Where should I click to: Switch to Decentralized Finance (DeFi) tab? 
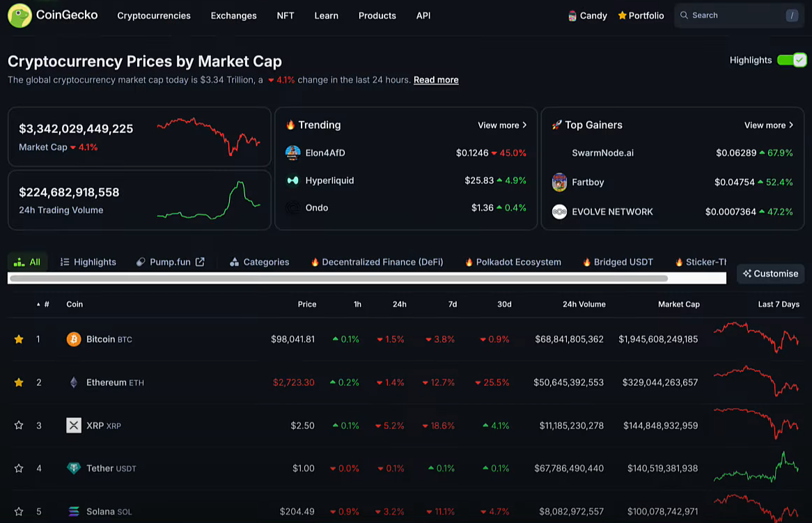377,262
